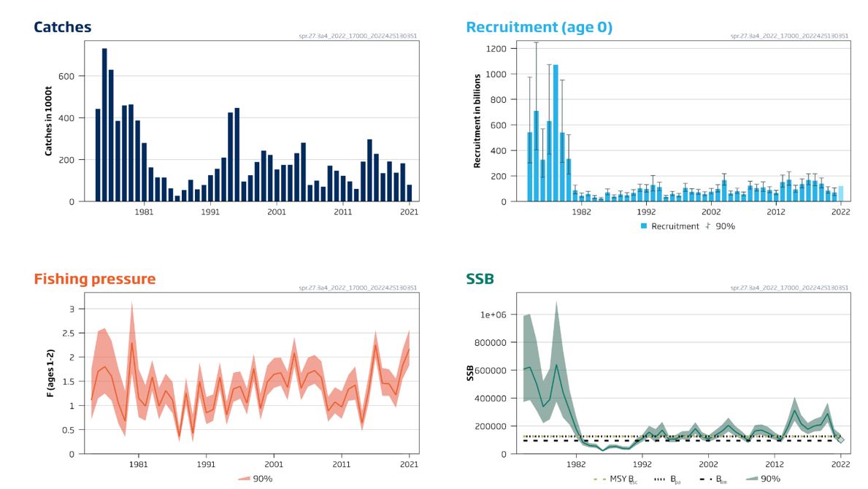Click the 'F (ages 1-2)' axis label

(50, 372)
